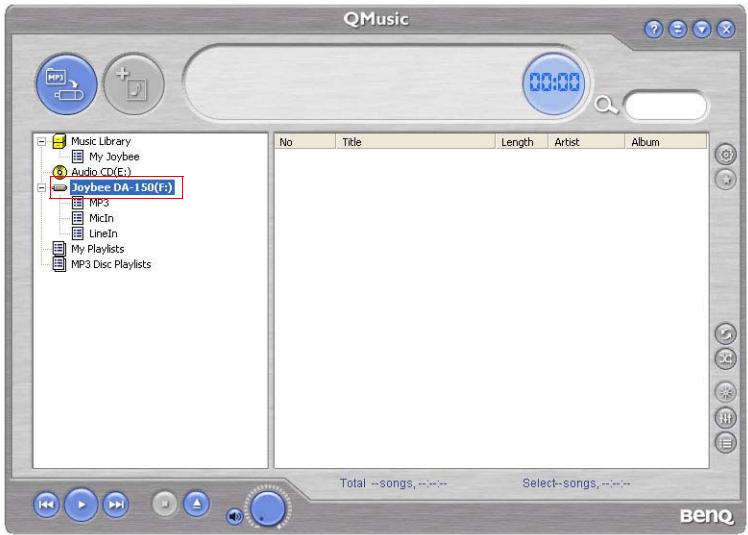Click the sunburst effect icon in sidebar
Viewport: 748px width, 535px height.
click(x=725, y=393)
